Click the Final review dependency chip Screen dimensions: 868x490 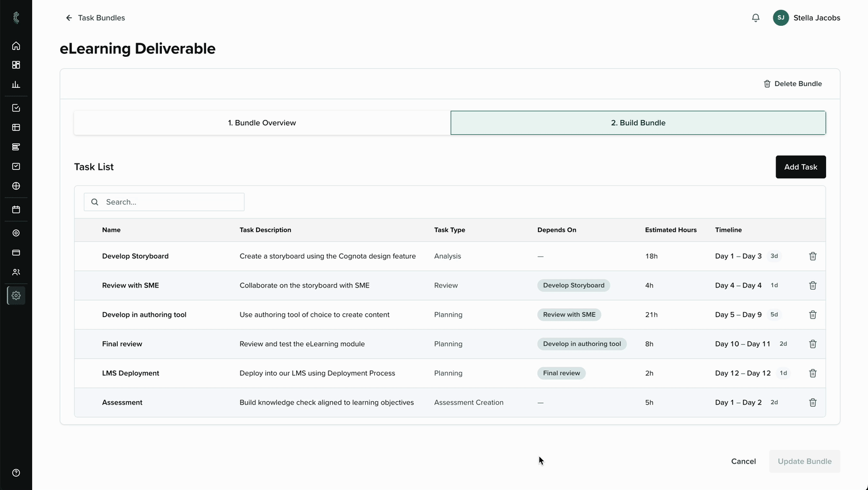(561, 373)
